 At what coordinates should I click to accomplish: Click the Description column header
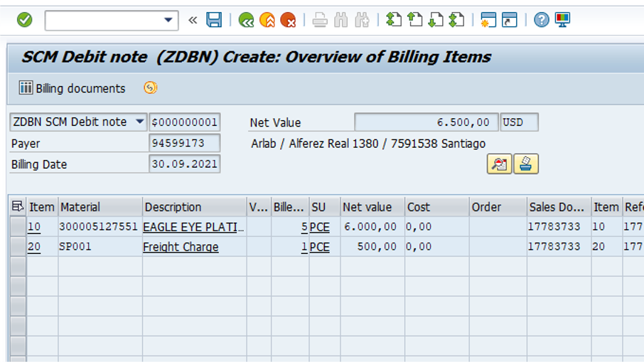[x=195, y=207]
